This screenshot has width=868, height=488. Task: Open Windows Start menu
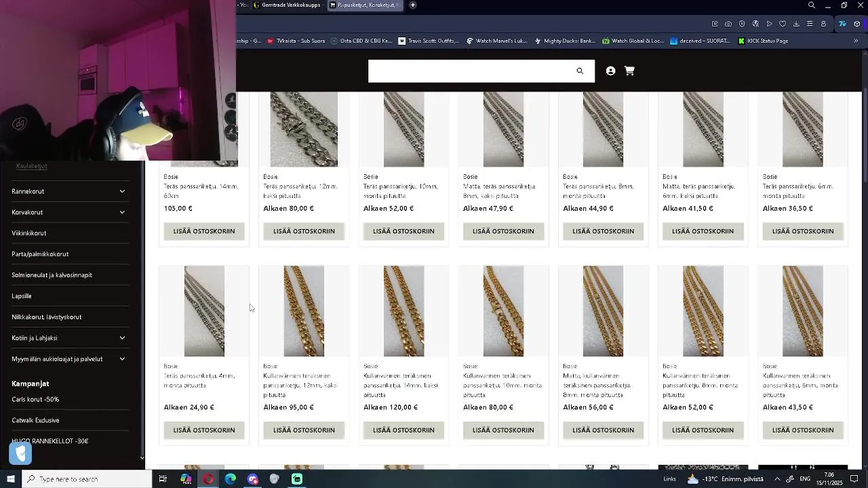pos(10,479)
